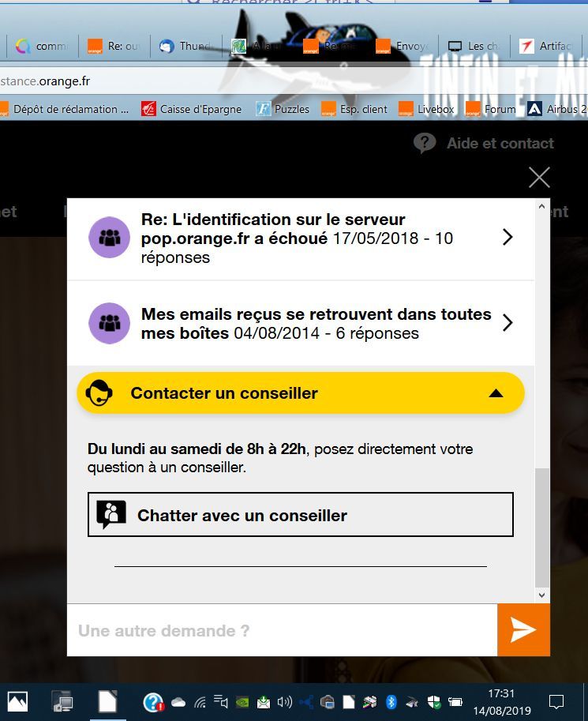Click the mail download envelope tray icon
This screenshot has width=588, height=721.
[x=264, y=702]
